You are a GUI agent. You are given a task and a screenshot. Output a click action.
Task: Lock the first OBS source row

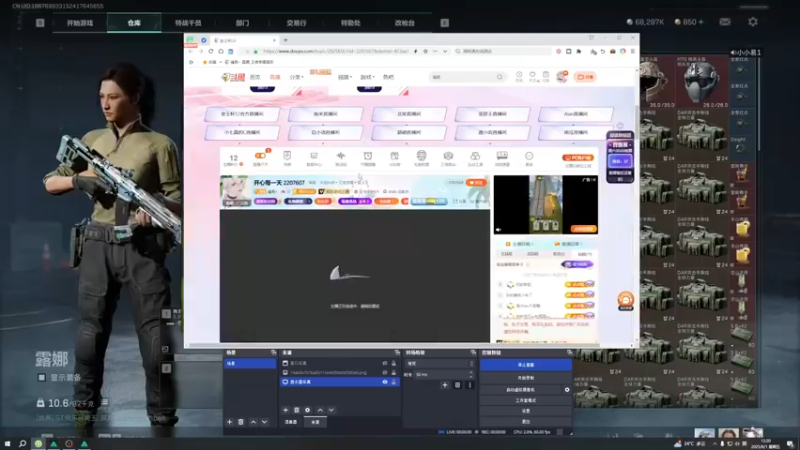tap(393, 363)
